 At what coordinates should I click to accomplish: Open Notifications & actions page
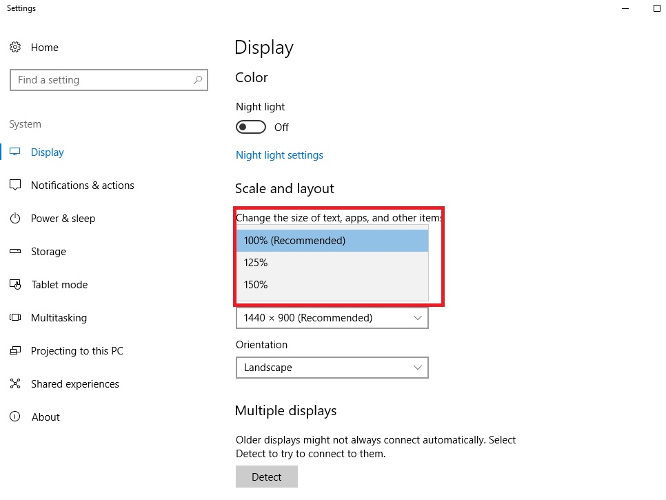pos(82,185)
